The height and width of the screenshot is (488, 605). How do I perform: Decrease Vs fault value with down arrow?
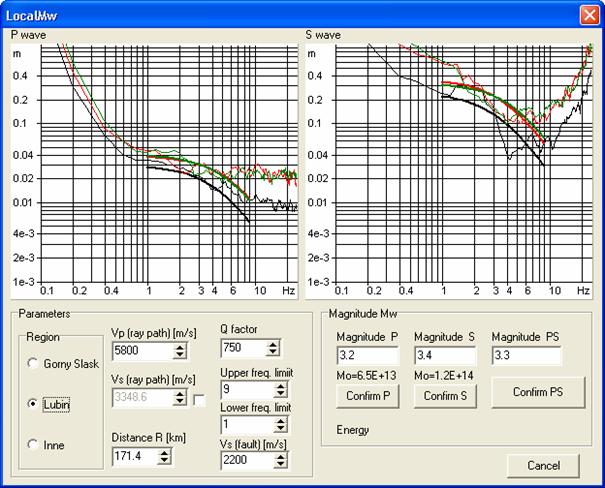click(281, 464)
